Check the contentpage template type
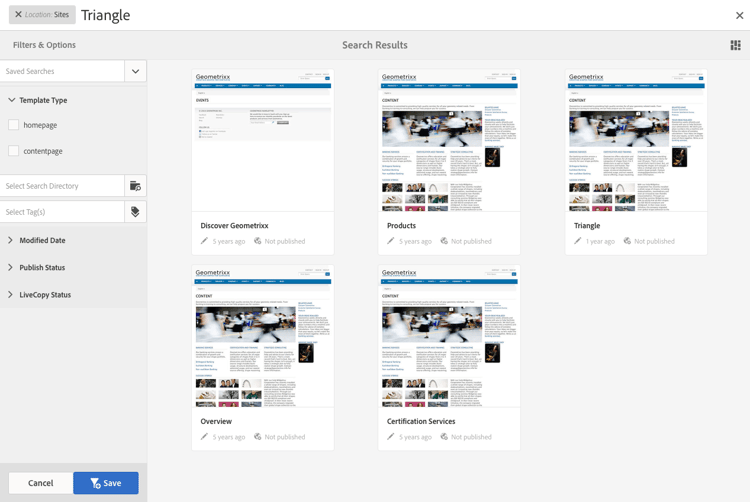Viewport: 750px width, 502px height. [x=13, y=151]
